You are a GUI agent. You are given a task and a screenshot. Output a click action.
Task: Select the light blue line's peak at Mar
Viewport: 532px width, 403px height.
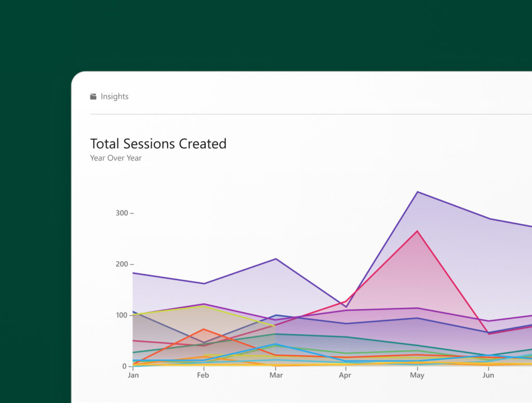pyautogui.click(x=275, y=344)
